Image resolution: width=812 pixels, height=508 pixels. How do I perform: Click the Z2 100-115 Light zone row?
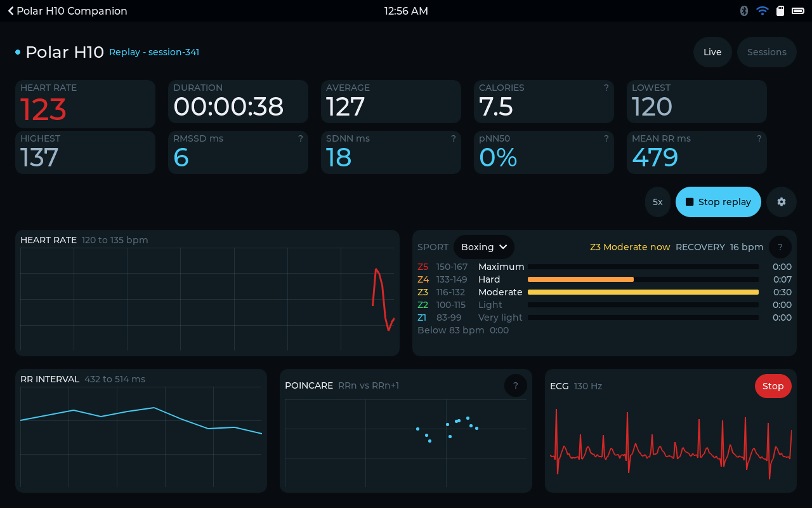[x=605, y=305]
